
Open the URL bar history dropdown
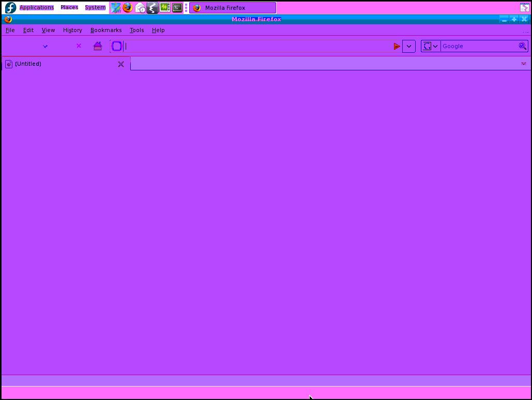click(408, 46)
